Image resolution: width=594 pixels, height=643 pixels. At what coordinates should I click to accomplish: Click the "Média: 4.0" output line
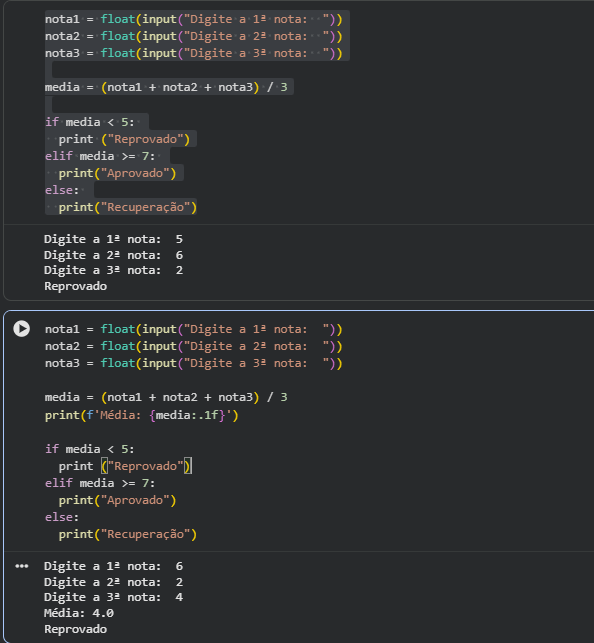pyautogui.click(x=79, y=613)
